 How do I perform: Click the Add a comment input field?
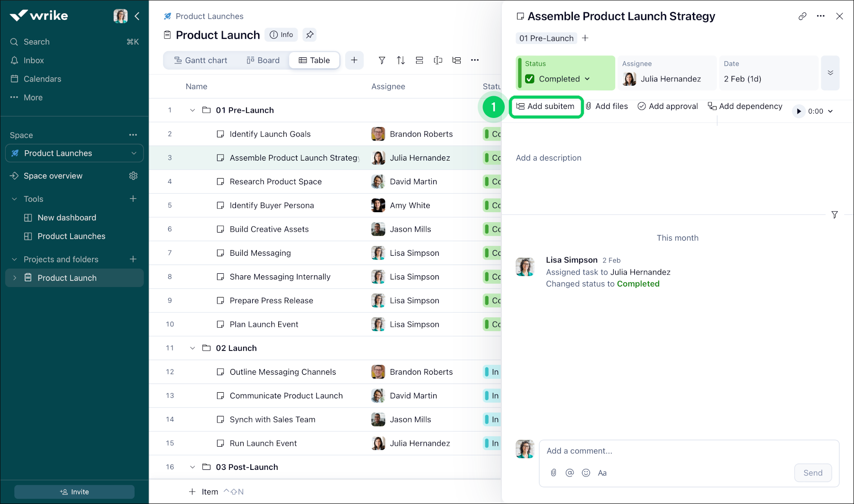click(689, 451)
